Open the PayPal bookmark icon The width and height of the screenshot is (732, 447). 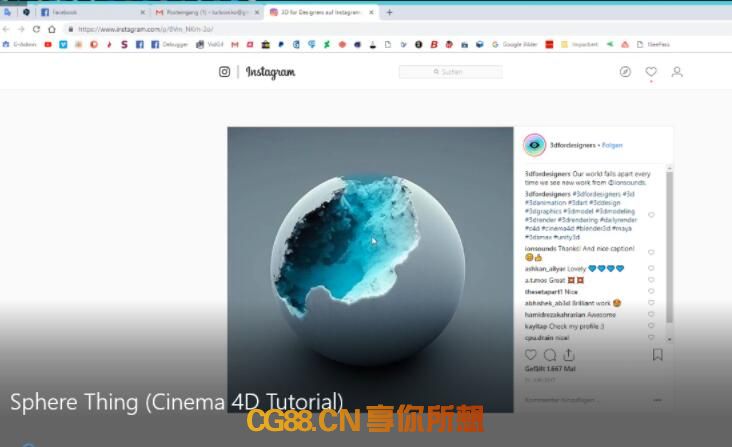281,44
